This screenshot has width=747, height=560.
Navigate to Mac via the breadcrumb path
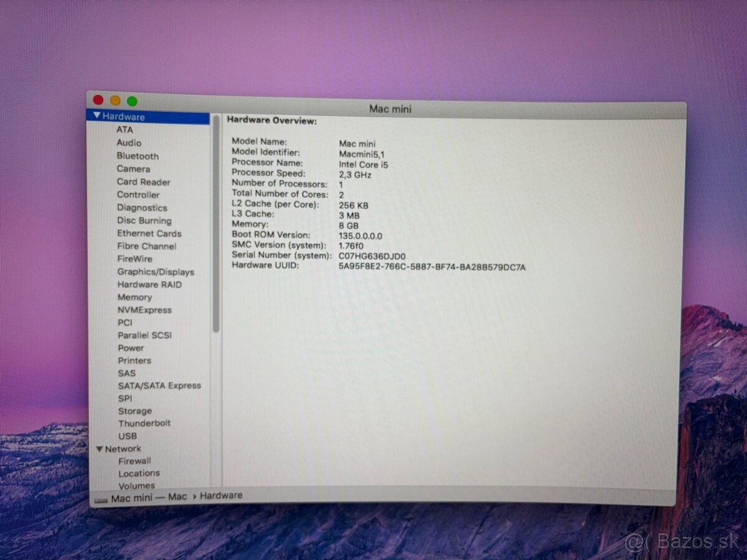tap(178, 496)
